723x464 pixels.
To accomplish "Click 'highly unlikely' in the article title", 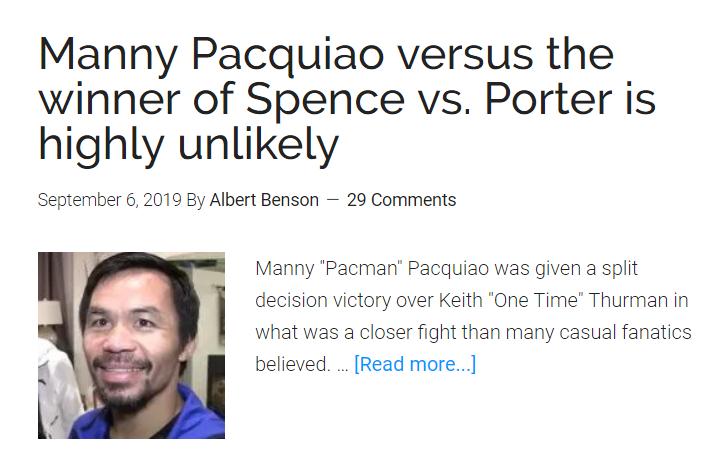I will pyautogui.click(x=189, y=144).
